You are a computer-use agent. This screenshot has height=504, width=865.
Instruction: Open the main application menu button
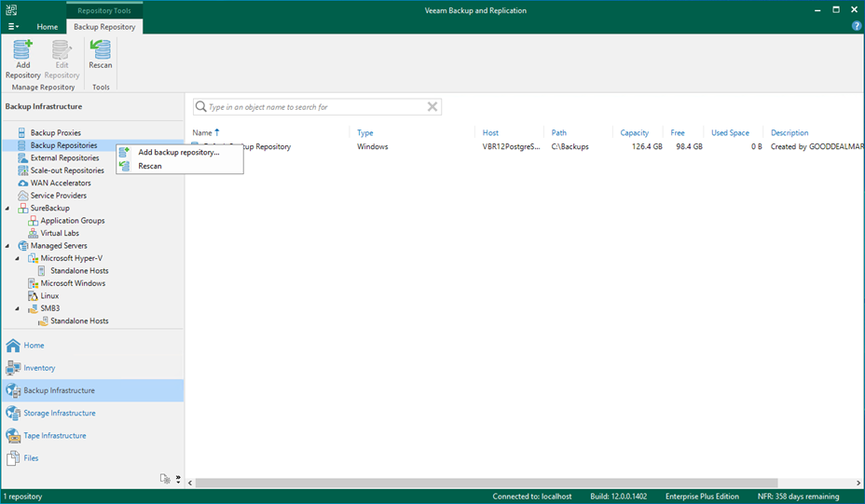(13, 26)
